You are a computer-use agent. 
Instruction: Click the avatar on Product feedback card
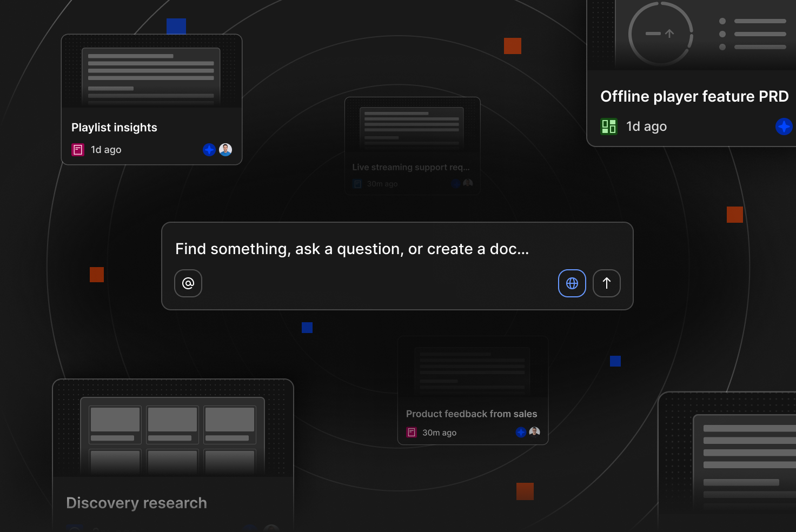click(x=534, y=432)
